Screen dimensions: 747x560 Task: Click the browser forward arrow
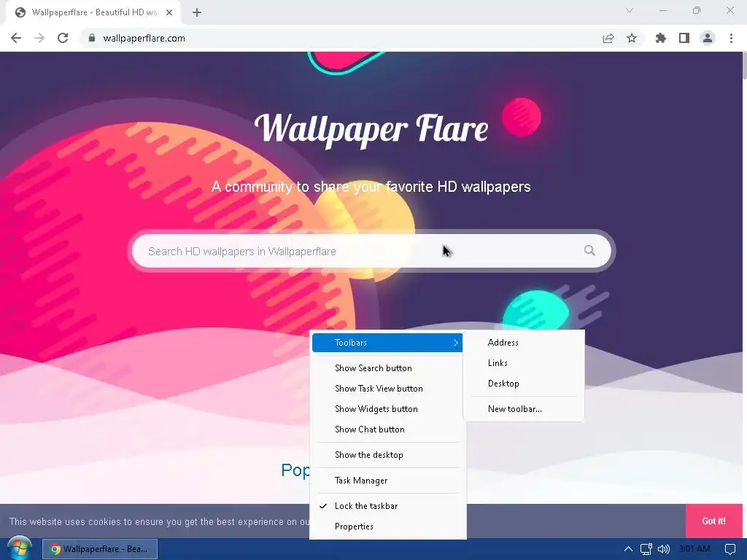pos(39,38)
